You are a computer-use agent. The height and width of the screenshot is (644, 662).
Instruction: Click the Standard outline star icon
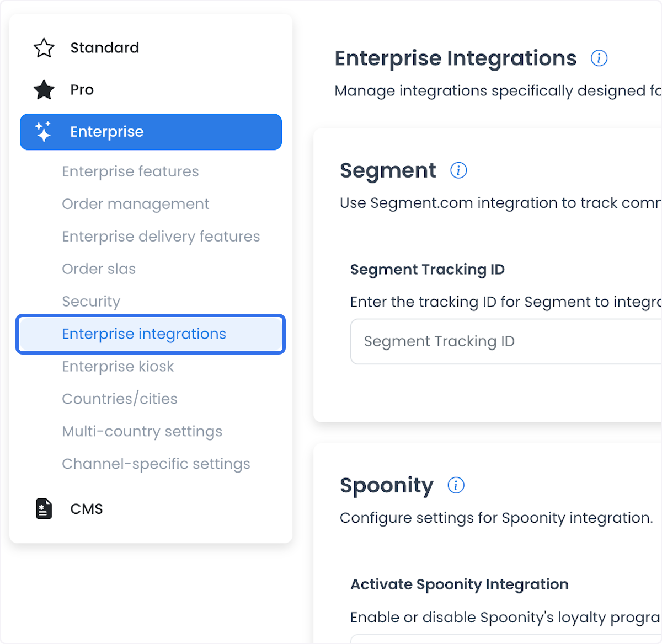pos(44,48)
